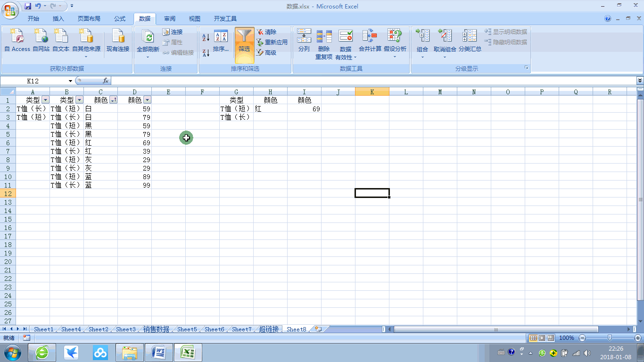Click the 自网站 (From Web) icon
This screenshot has width=644, height=362.
[x=41, y=40]
